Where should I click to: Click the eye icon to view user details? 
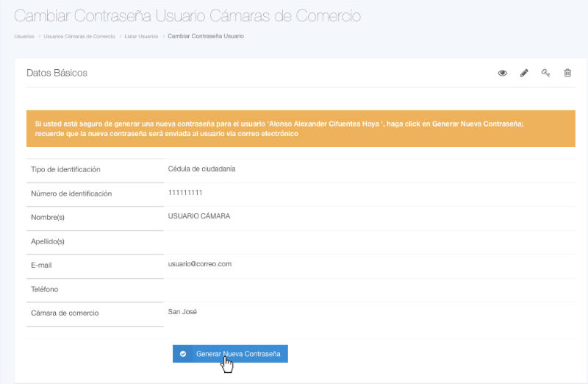(503, 74)
